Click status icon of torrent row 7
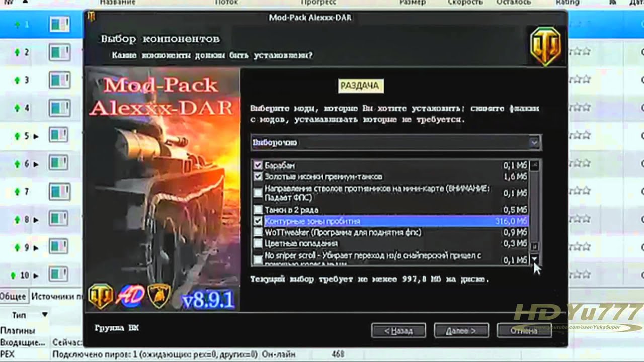This screenshot has width=644, height=362. coord(59,192)
